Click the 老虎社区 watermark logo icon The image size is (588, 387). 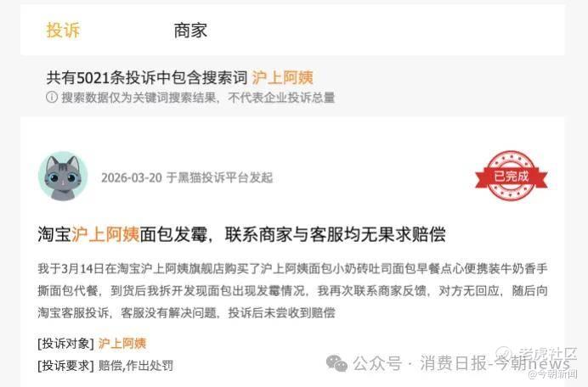[x=505, y=354]
